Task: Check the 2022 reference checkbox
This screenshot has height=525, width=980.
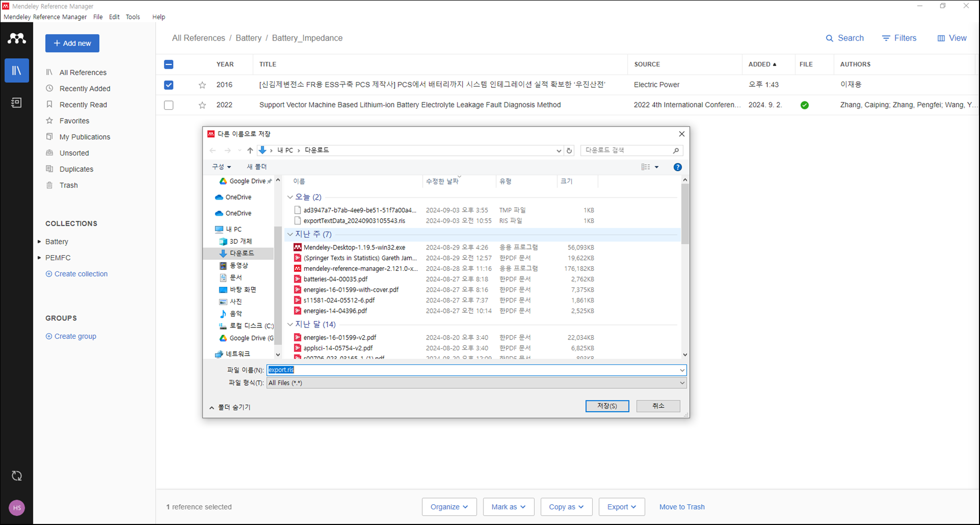Action: click(x=168, y=105)
